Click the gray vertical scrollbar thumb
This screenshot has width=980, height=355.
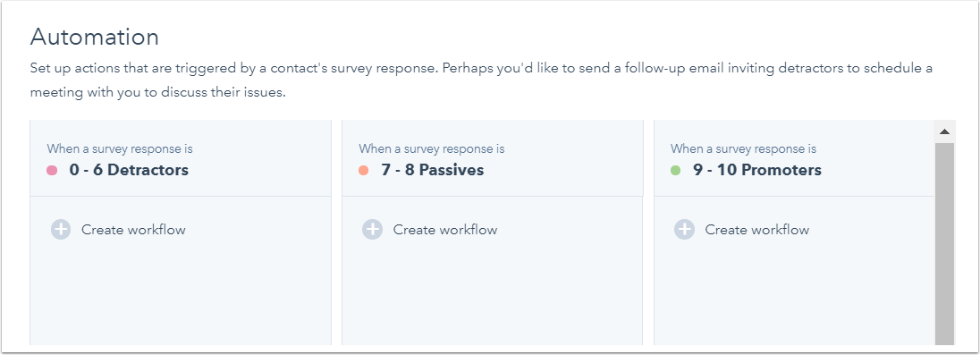944,244
